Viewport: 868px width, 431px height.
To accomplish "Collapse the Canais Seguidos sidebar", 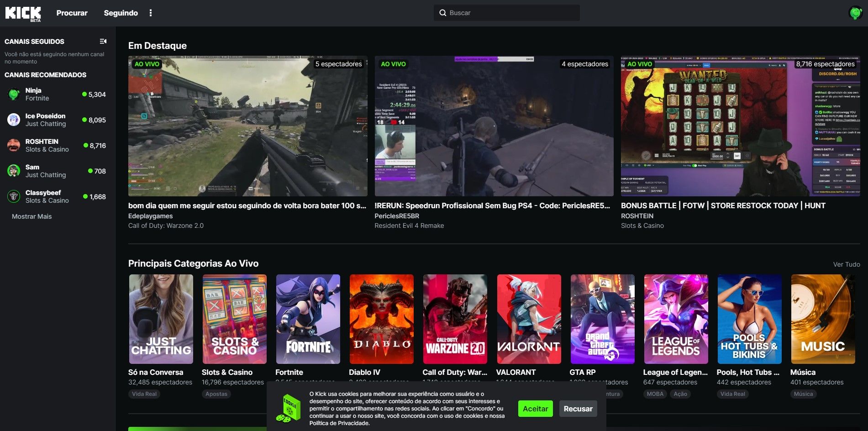I will 103,41.
